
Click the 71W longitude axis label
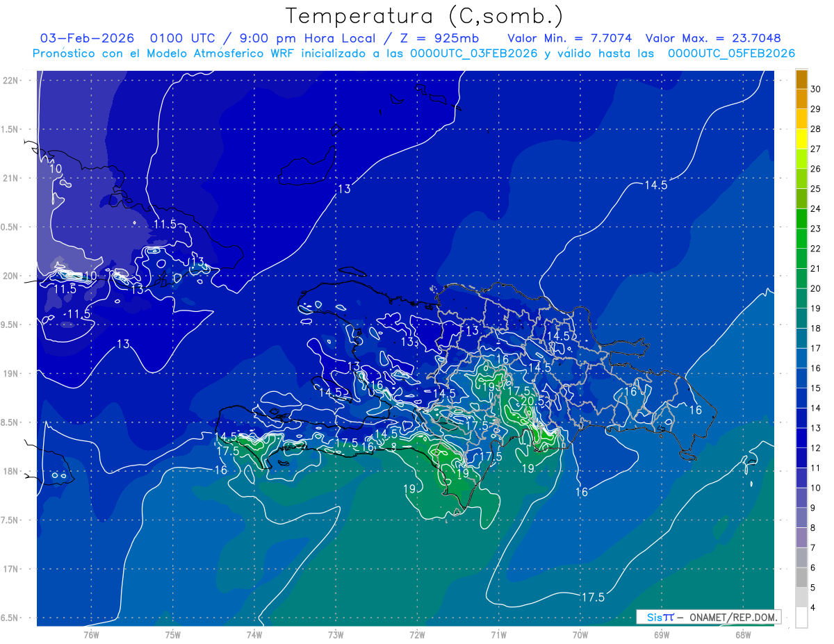(x=498, y=634)
